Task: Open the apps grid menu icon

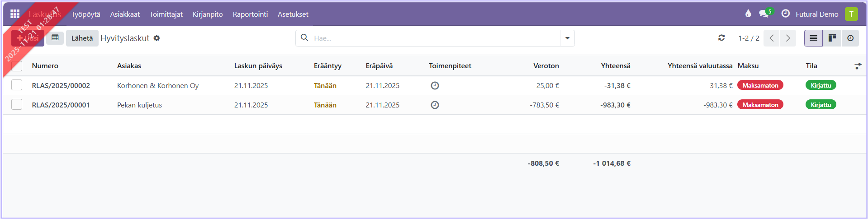Action: click(x=15, y=14)
